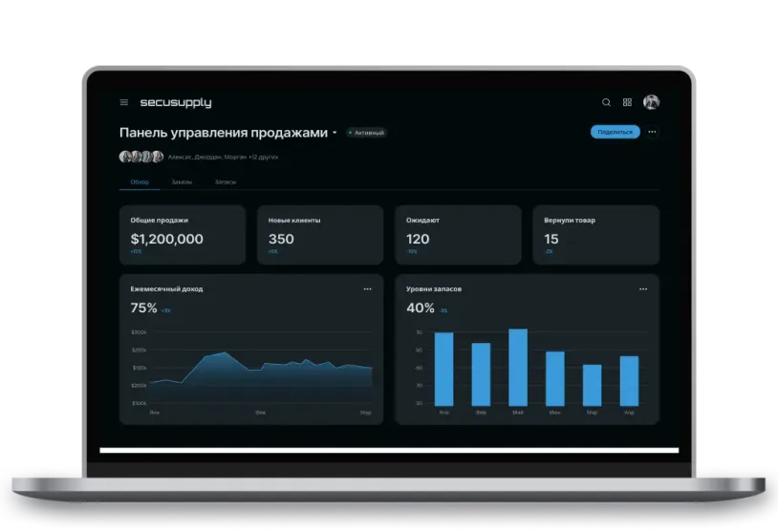Select the Новые клиенты 350 card
Viewport: 778px width, 532px height.
[319, 234]
